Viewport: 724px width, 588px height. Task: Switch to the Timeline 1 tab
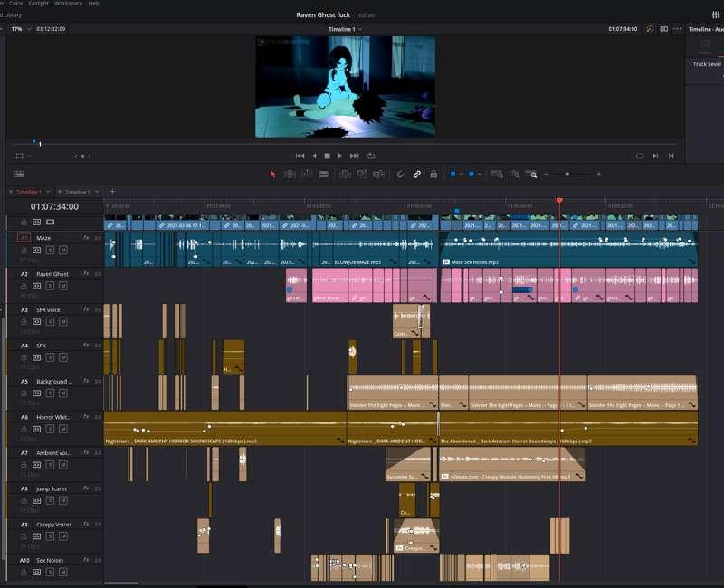tap(29, 192)
